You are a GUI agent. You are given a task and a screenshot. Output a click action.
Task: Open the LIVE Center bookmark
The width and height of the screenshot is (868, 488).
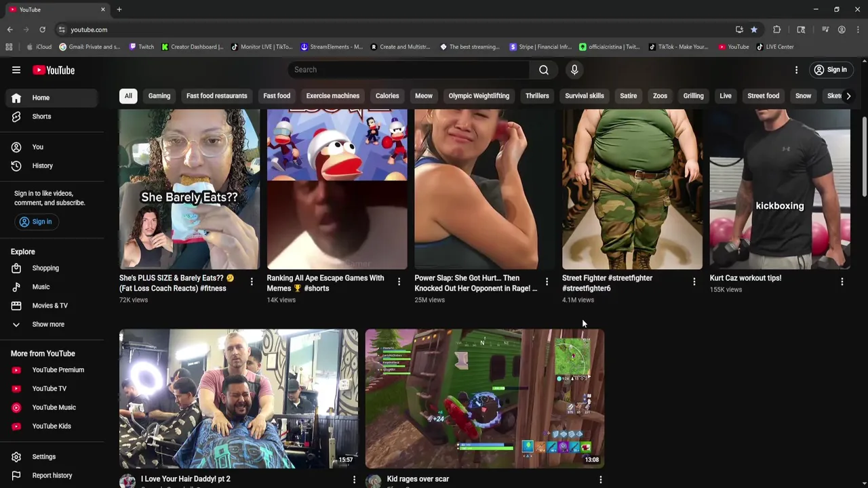click(775, 47)
